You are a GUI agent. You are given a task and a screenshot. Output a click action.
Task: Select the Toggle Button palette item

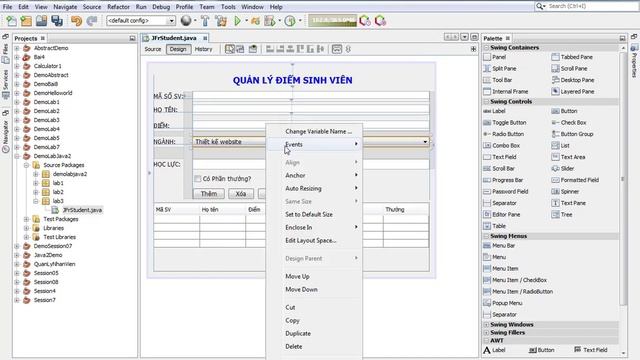505,122
